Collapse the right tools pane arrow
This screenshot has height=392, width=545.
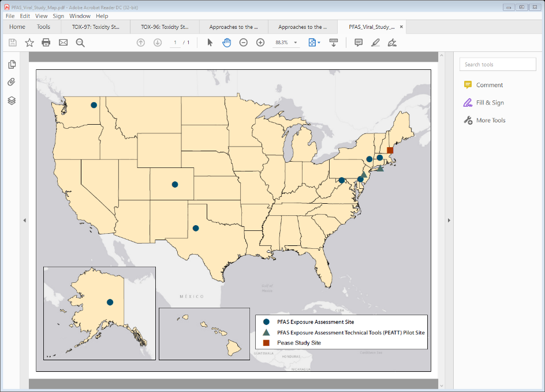[x=449, y=220]
